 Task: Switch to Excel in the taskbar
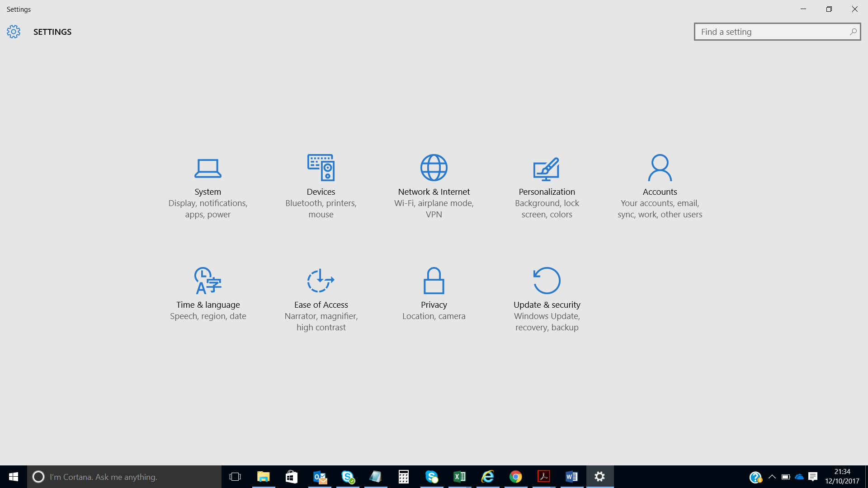click(460, 477)
